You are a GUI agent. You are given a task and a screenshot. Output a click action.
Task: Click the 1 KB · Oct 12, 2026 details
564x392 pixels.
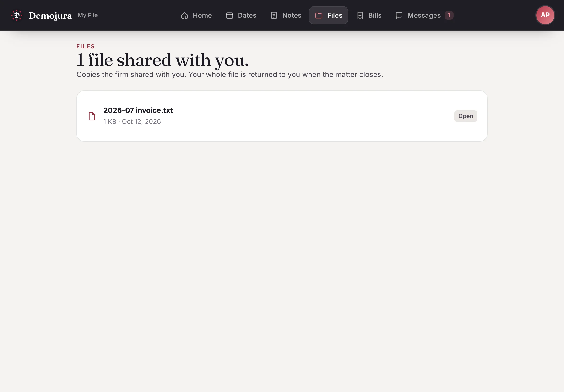tap(132, 122)
